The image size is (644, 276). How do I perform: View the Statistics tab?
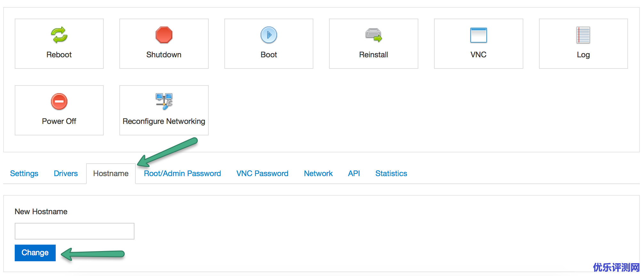(391, 174)
